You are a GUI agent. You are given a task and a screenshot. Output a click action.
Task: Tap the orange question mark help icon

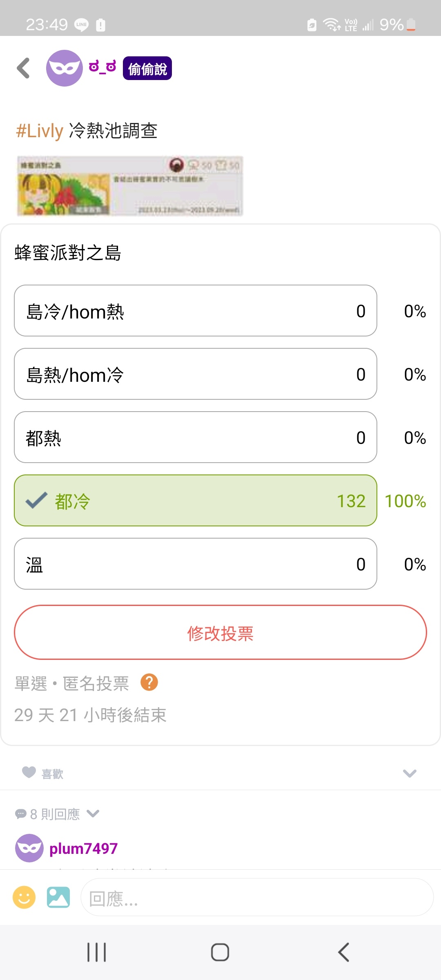[149, 682]
